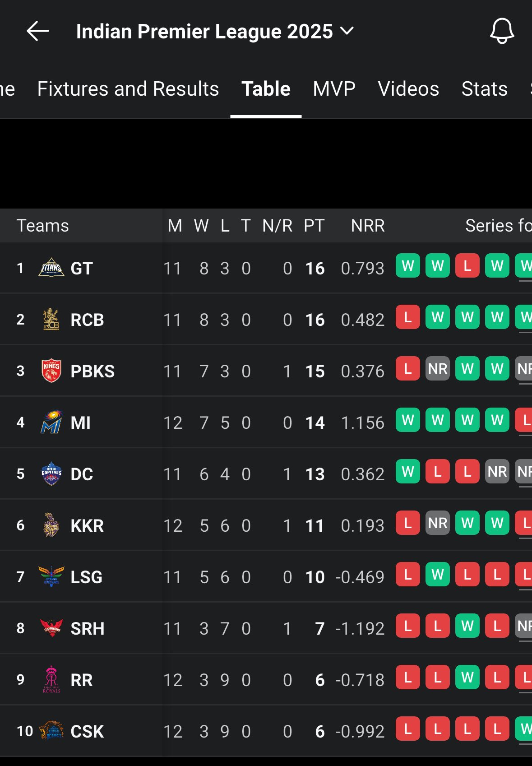Tap the NRR column header
This screenshot has height=766, width=532.
(368, 226)
